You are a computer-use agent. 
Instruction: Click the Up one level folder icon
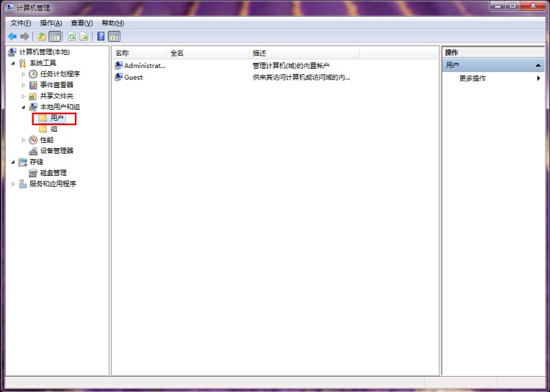pyautogui.click(x=42, y=36)
